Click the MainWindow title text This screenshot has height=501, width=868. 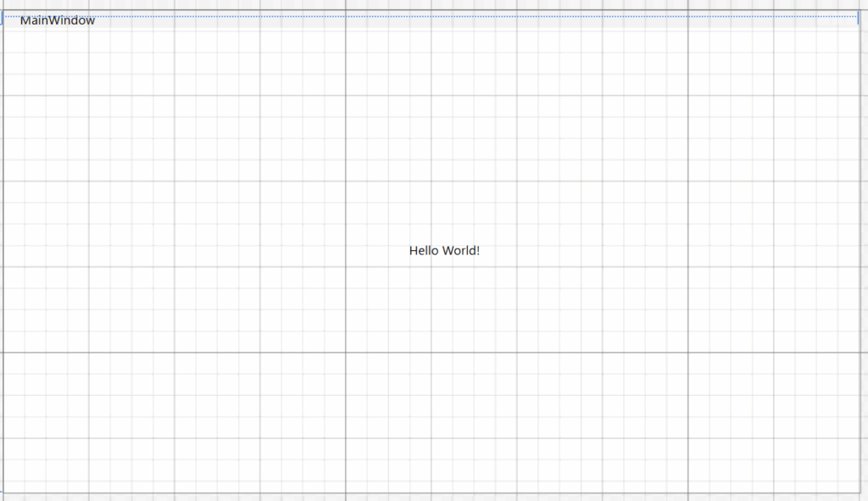(x=58, y=20)
